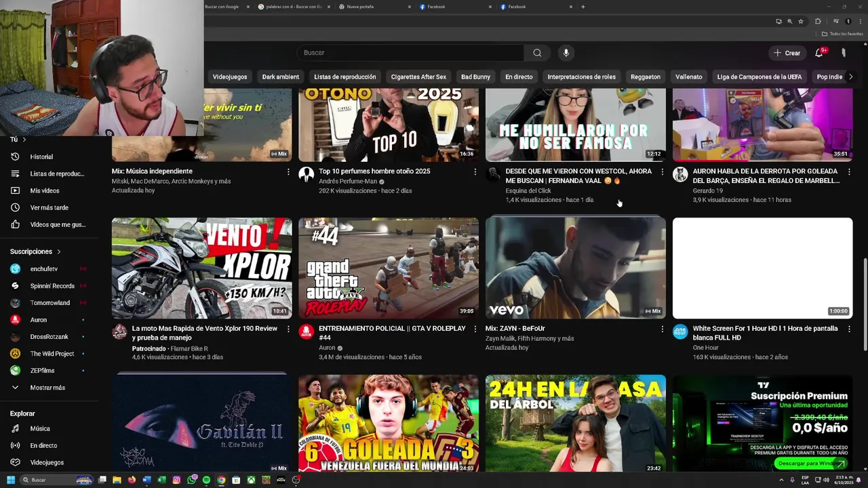868x488 pixels.
Task: Select Liga de Campeones de la UEFA chip
Action: pos(759,77)
